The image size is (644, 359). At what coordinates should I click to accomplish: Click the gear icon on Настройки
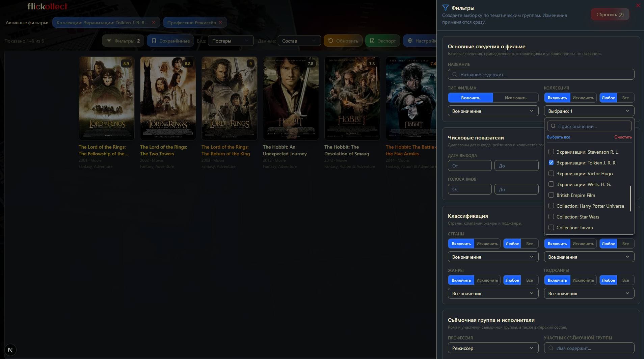pos(410,41)
